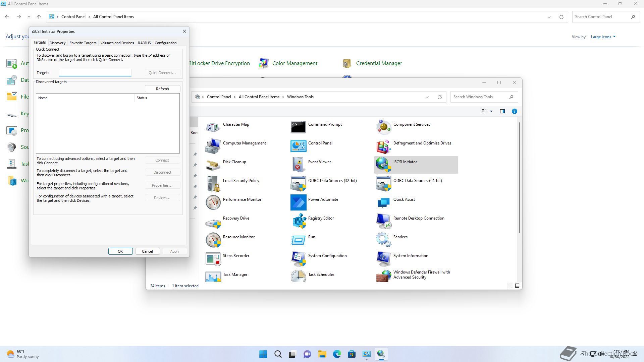The image size is (644, 362).
Task: Open BitLocker Drive Encryption link
Action: (219, 63)
